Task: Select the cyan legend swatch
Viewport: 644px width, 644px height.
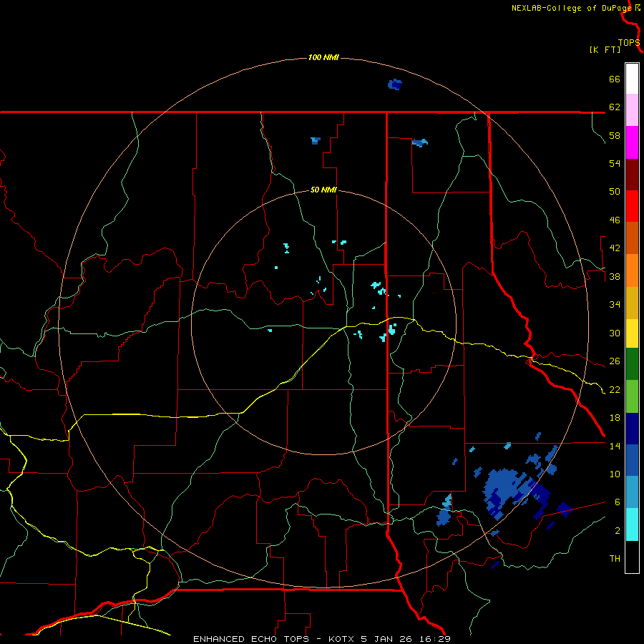Action: [632, 525]
